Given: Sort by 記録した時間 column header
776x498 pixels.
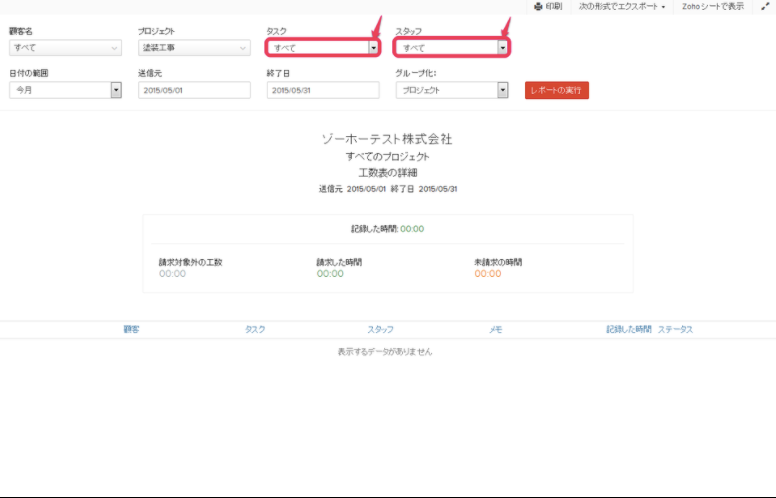Looking at the screenshot, I should coord(628,329).
